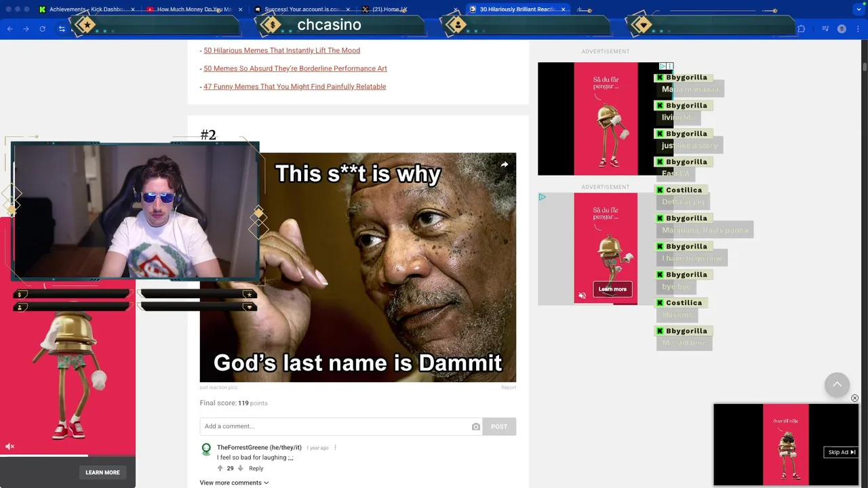Open TheForrestGreene profile name

[x=259, y=448]
